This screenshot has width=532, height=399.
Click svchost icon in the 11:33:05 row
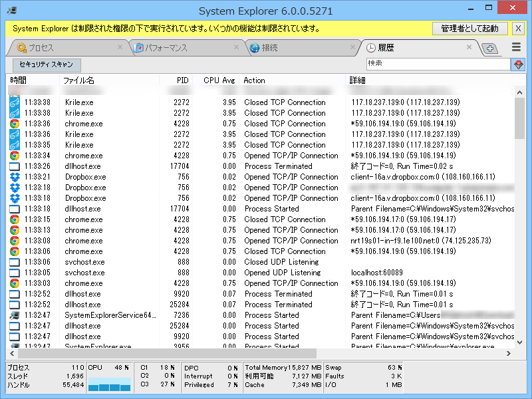click(x=14, y=273)
